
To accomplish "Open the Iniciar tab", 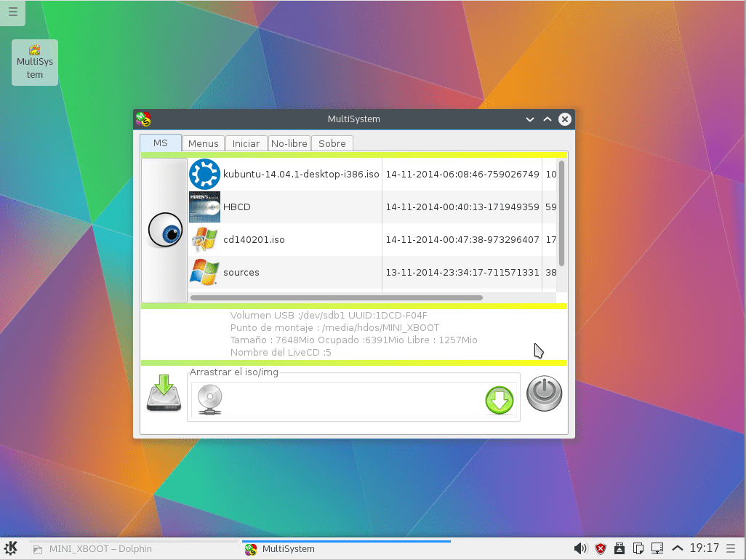I will [246, 143].
